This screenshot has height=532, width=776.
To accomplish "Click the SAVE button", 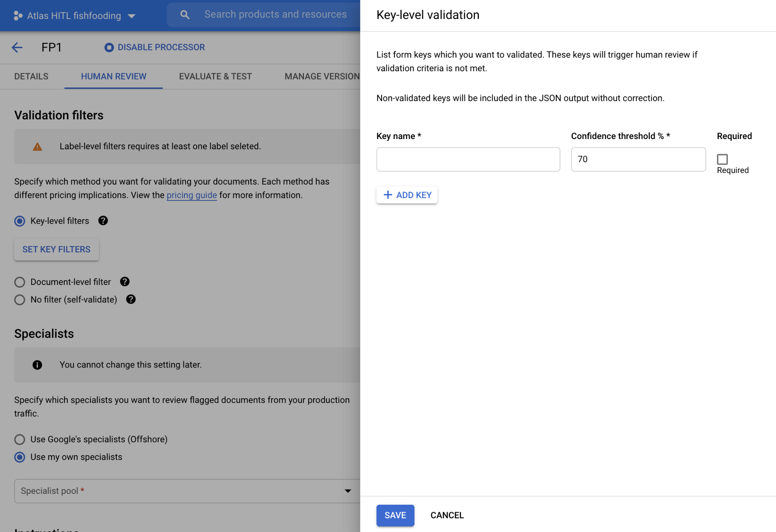I will (395, 515).
